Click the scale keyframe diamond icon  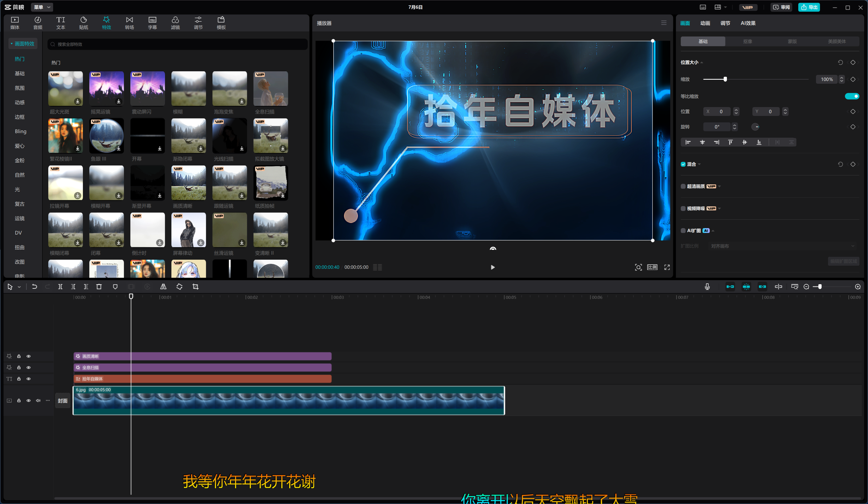coord(853,79)
